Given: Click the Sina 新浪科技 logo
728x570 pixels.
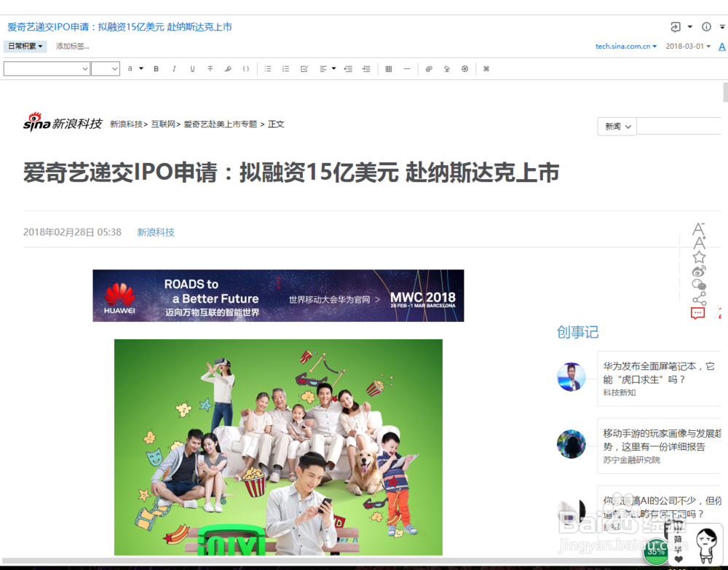Looking at the screenshot, I should tap(63, 122).
